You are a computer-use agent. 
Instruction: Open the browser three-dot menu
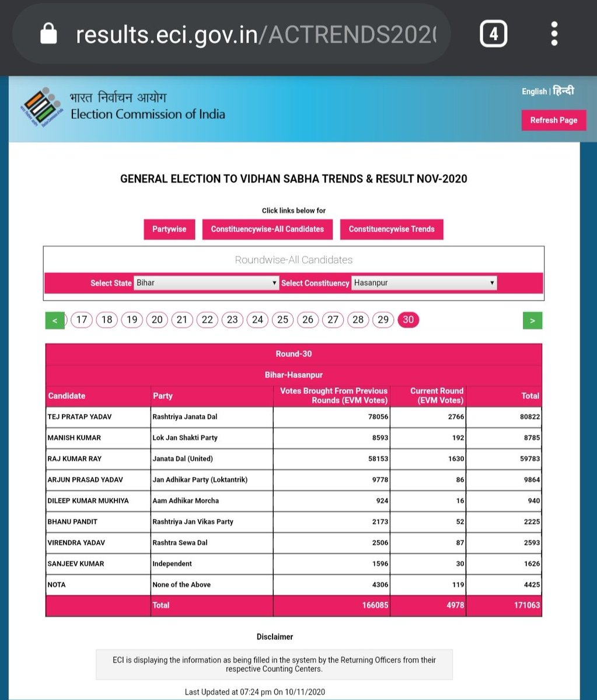554,34
